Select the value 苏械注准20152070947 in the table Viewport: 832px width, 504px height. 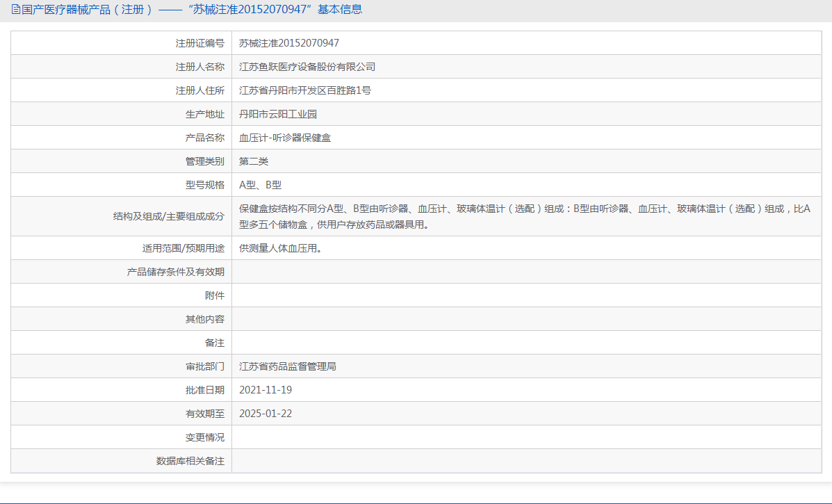coord(288,44)
